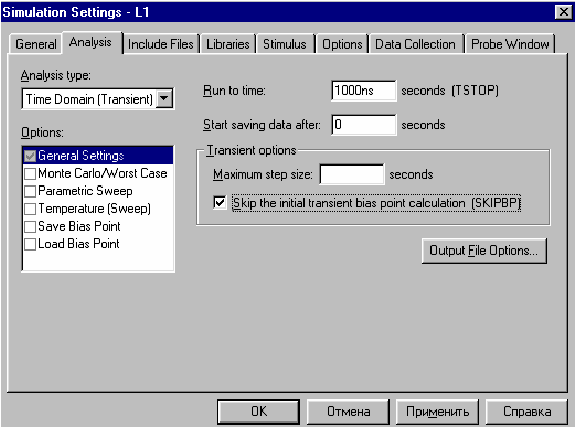This screenshot has width=575, height=427.
Task: Switch to the Stimulus tab
Action: pyautogui.click(x=285, y=44)
